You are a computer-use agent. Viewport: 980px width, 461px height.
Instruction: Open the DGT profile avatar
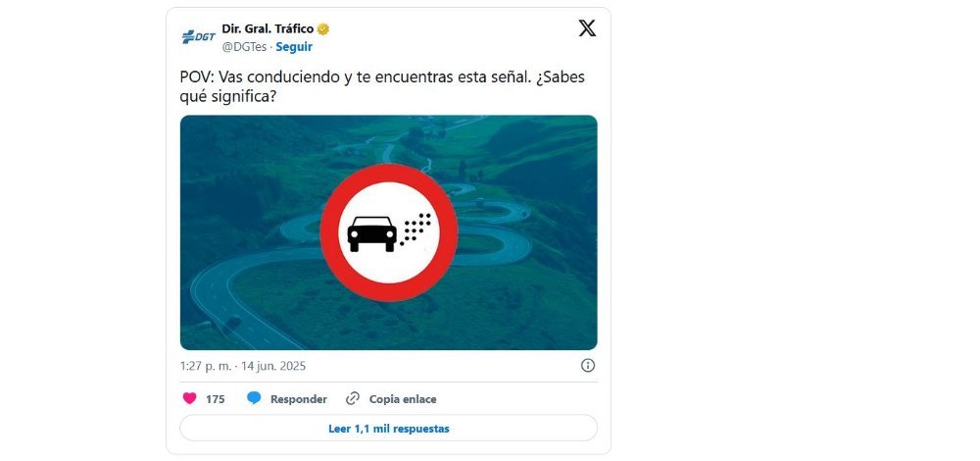coord(198,37)
